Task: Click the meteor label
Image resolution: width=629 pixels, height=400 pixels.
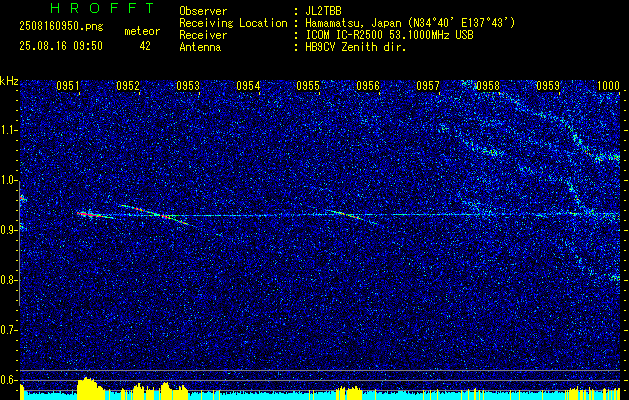Action: [x=142, y=31]
